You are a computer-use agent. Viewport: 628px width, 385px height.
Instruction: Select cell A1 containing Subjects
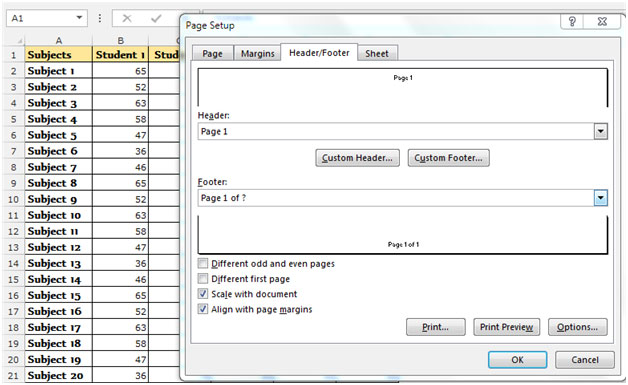pos(58,55)
